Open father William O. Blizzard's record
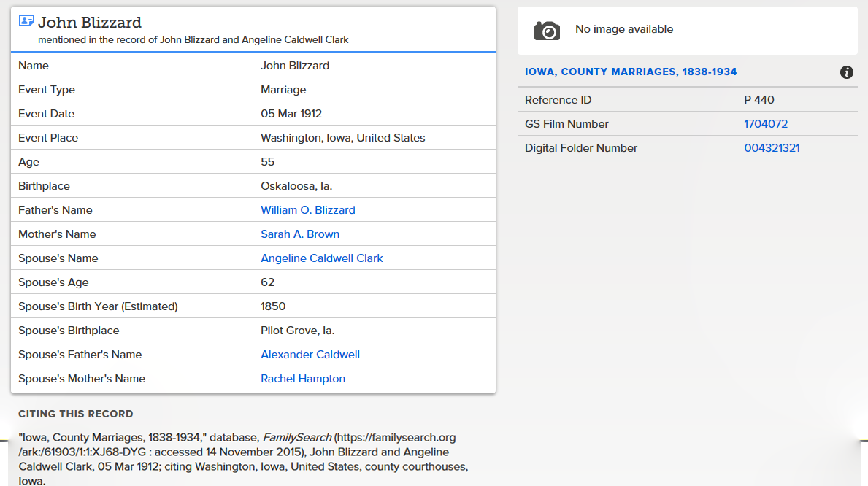Image resolution: width=868 pixels, height=486 pixels. (x=307, y=210)
